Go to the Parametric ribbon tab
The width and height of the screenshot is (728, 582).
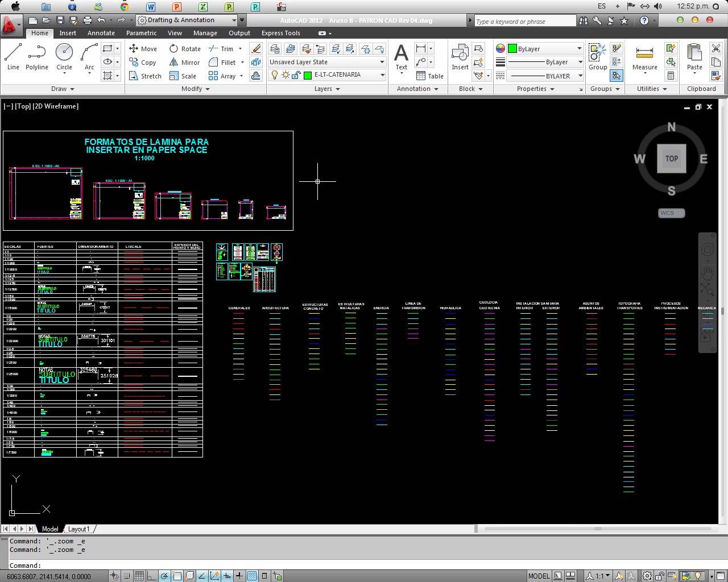coord(141,33)
